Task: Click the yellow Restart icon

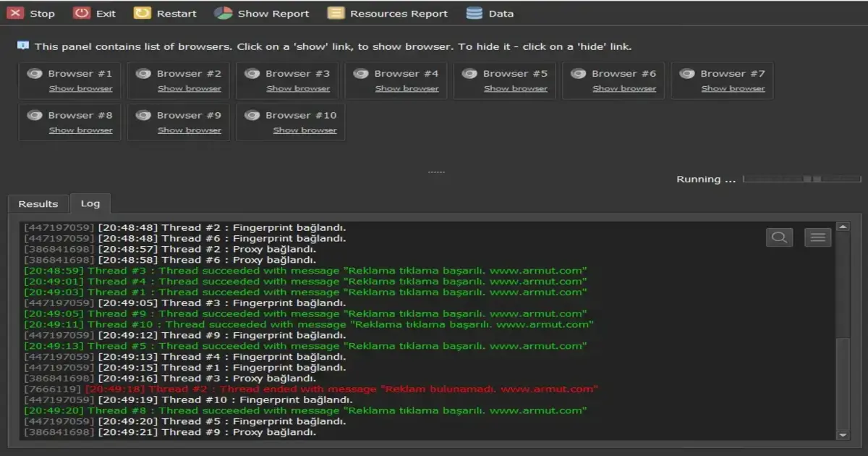Action: pos(142,13)
